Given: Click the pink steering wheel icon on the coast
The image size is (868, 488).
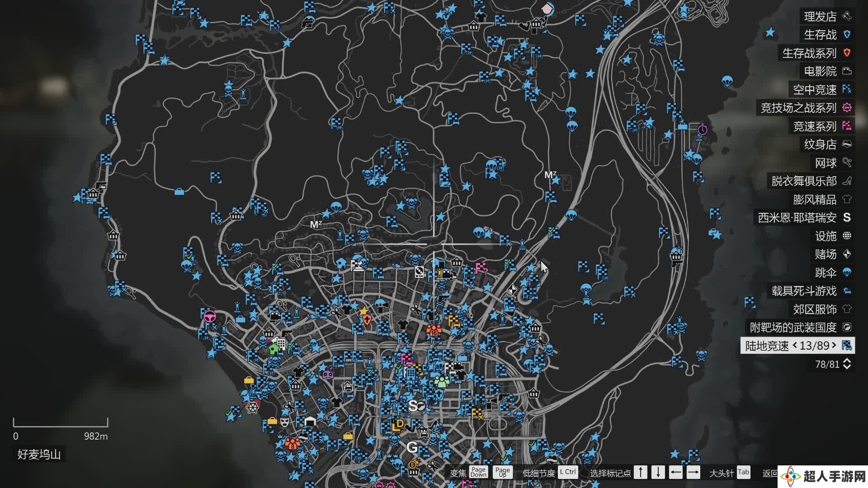Looking at the screenshot, I should pyautogui.click(x=209, y=316).
